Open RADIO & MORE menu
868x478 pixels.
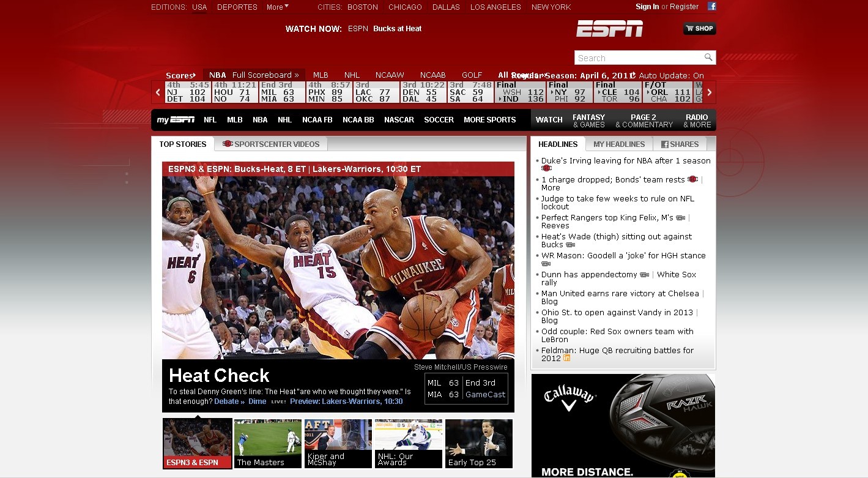(697, 121)
